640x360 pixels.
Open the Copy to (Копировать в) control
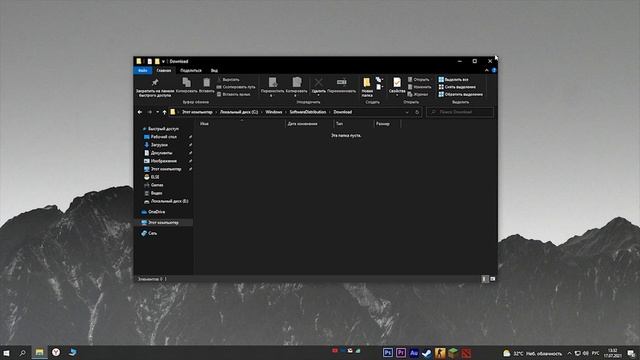(x=296, y=87)
